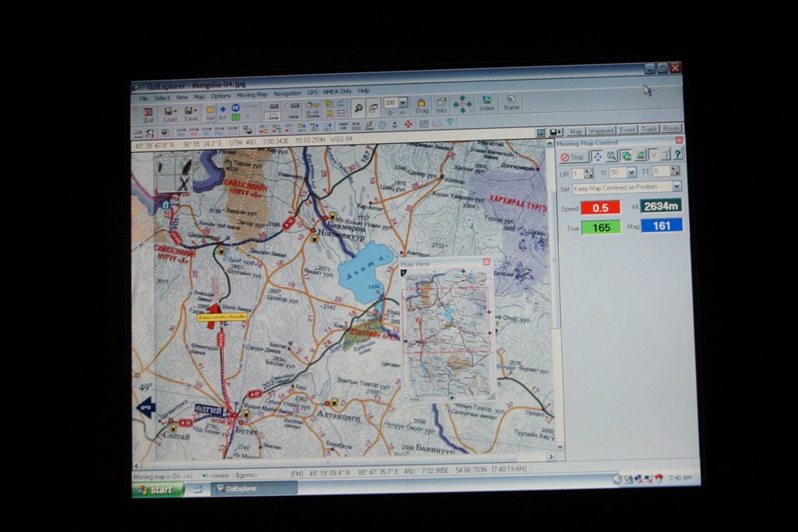Screen dimensions: 798x532
Task: Open the View menu
Action: (182, 97)
